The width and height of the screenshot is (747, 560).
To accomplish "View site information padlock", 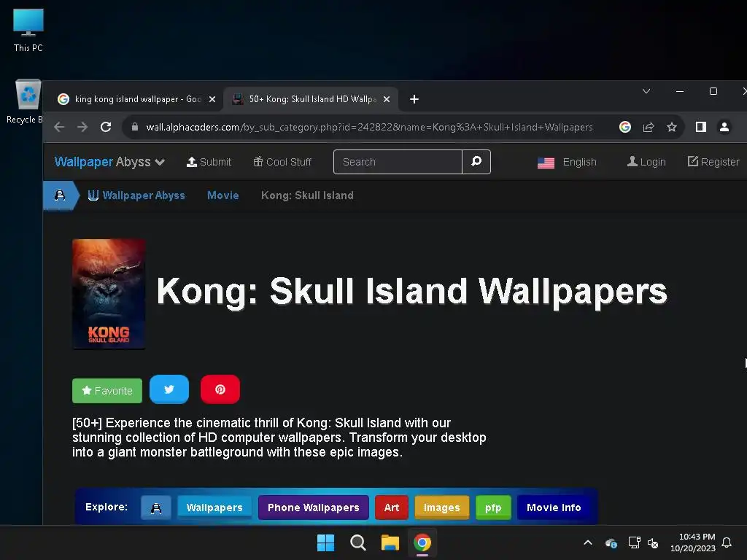I will click(x=135, y=127).
